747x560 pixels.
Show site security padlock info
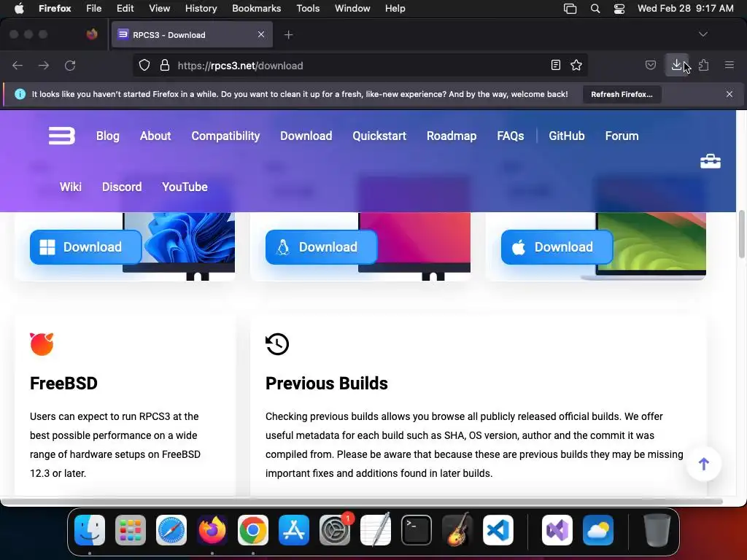click(165, 65)
